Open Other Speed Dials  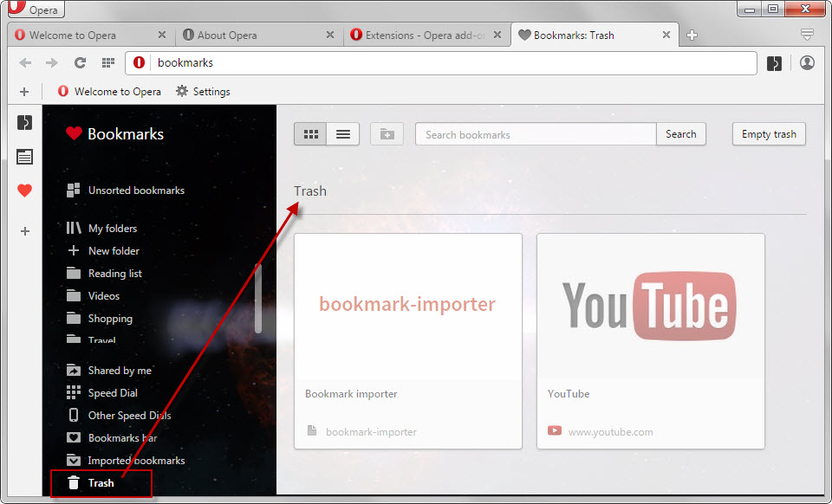pyautogui.click(x=119, y=416)
